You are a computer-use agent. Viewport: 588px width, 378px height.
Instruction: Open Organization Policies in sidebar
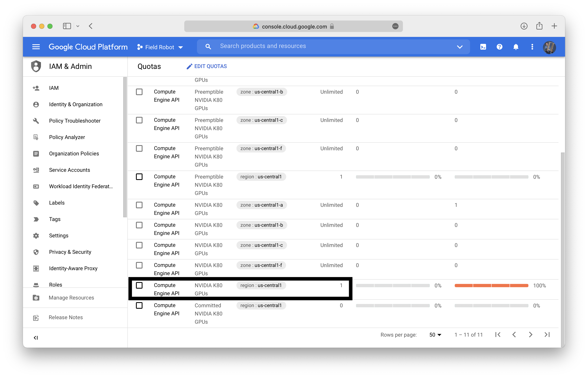coord(74,153)
